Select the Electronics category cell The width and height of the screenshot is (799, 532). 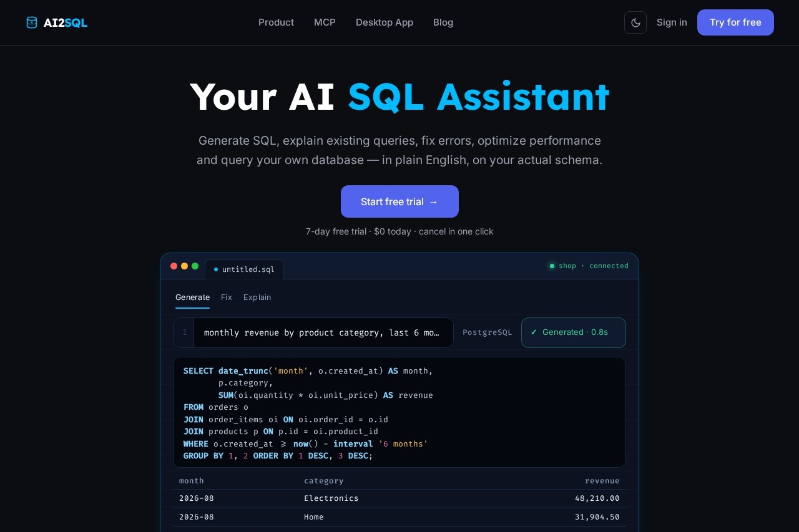331,498
